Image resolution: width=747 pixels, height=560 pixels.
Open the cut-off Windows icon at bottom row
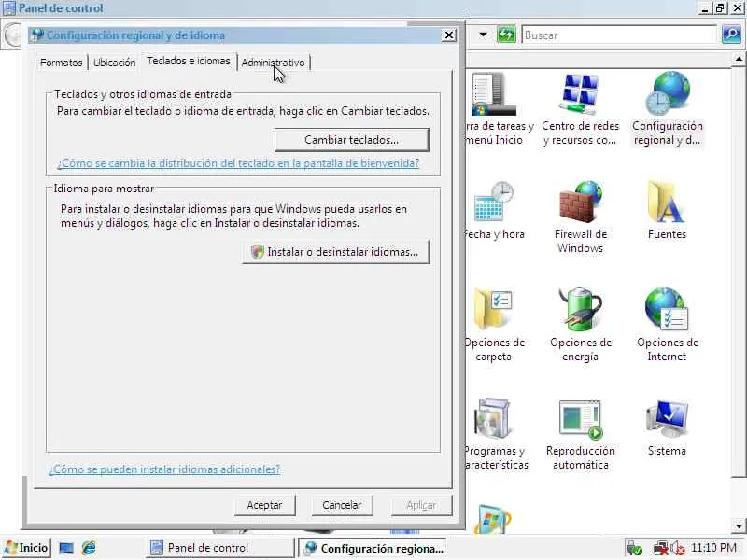pyautogui.click(x=493, y=519)
